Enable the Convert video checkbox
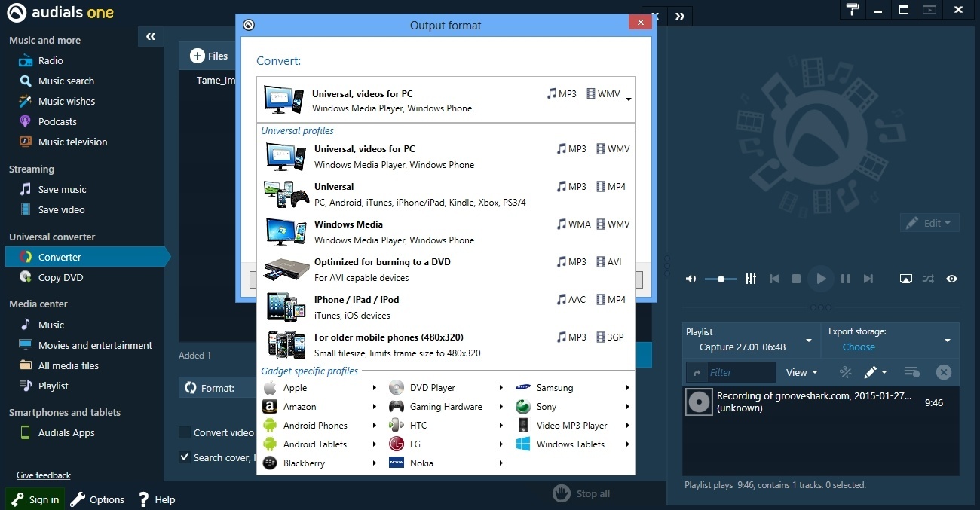The image size is (980, 510). pos(185,432)
